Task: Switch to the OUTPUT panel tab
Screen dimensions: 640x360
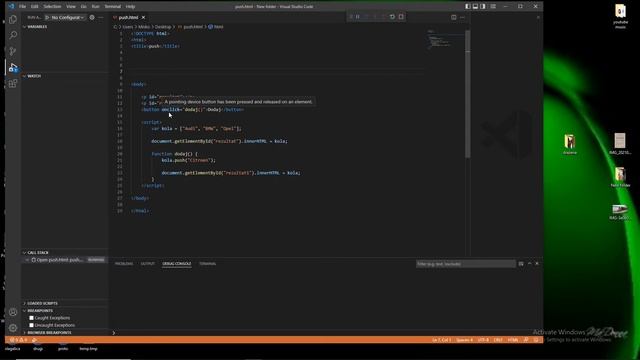Action: (148, 264)
